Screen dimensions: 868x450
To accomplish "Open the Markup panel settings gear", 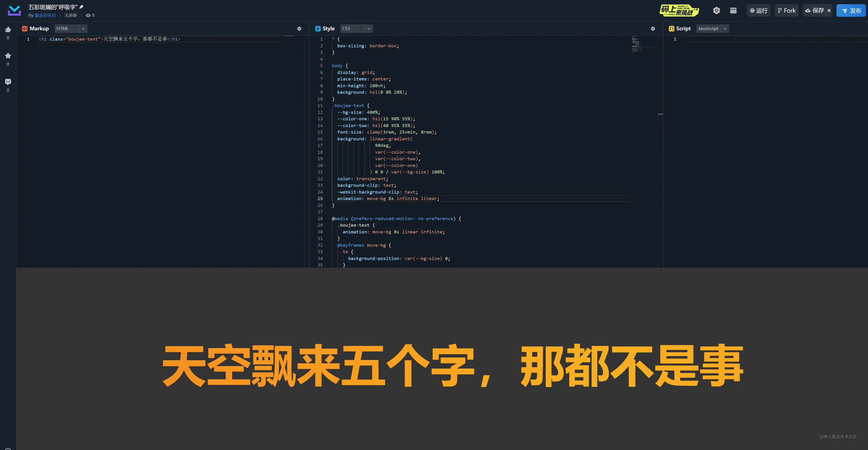I will point(299,28).
